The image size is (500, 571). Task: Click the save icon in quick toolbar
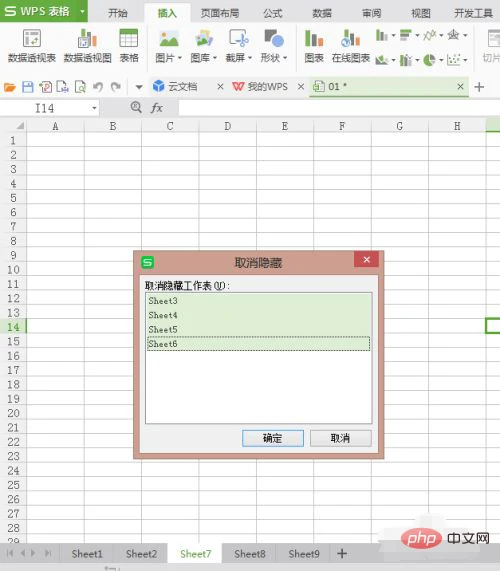click(x=28, y=87)
